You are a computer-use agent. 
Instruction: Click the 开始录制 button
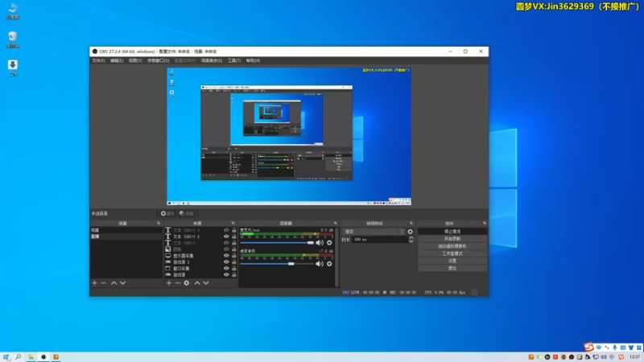click(x=452, y=239)
